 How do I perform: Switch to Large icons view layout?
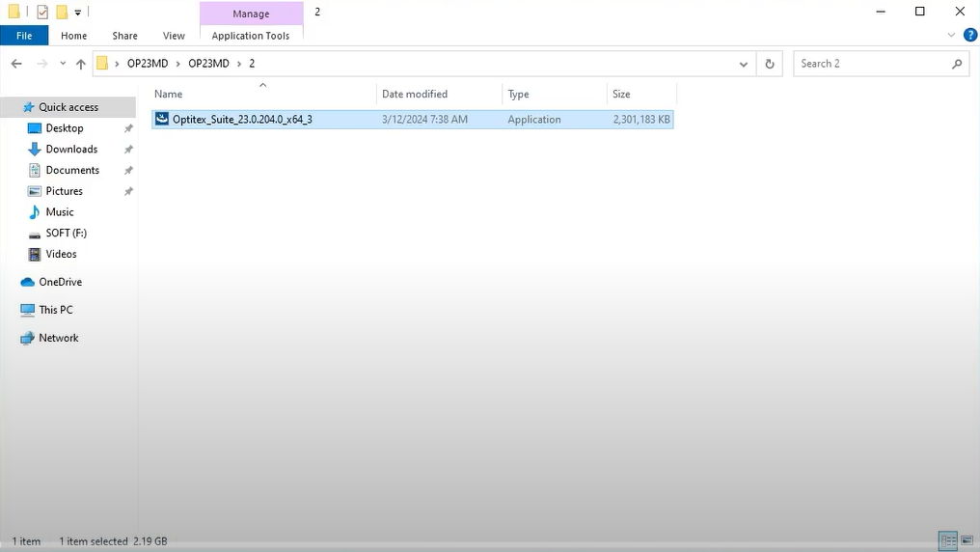966,540
